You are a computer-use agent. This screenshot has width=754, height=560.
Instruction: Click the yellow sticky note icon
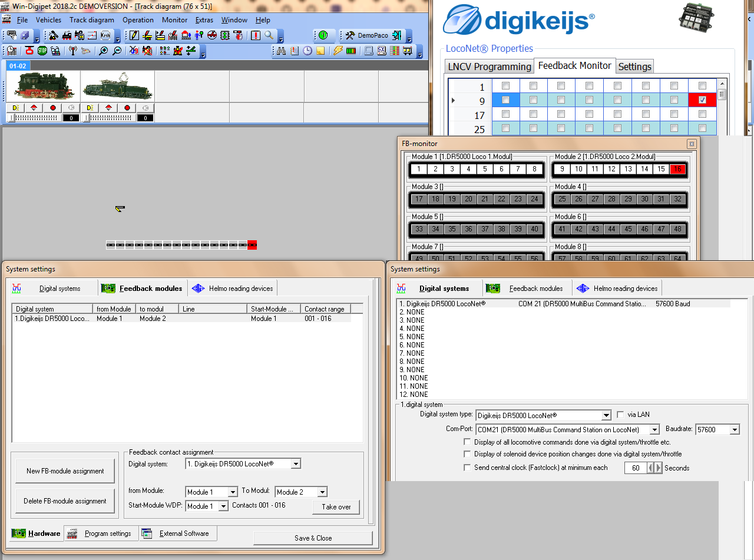tap(320, 51)
